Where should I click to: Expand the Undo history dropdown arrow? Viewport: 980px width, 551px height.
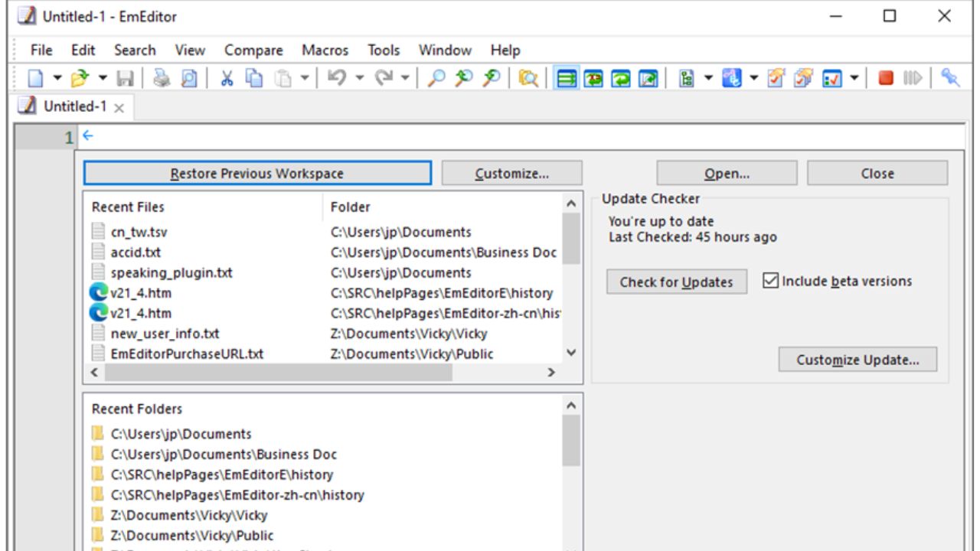coord(359,78)
